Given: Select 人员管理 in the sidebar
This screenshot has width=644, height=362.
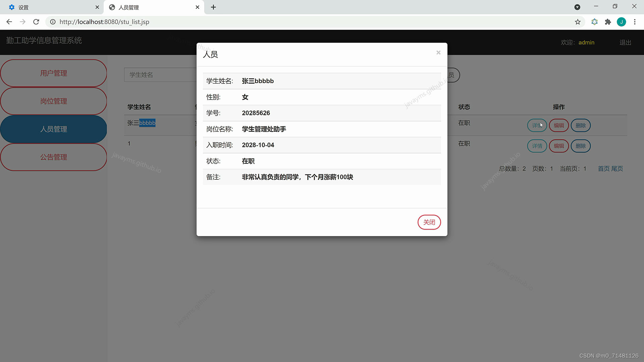Looking at the screenshot, I should tap(54, 129).
